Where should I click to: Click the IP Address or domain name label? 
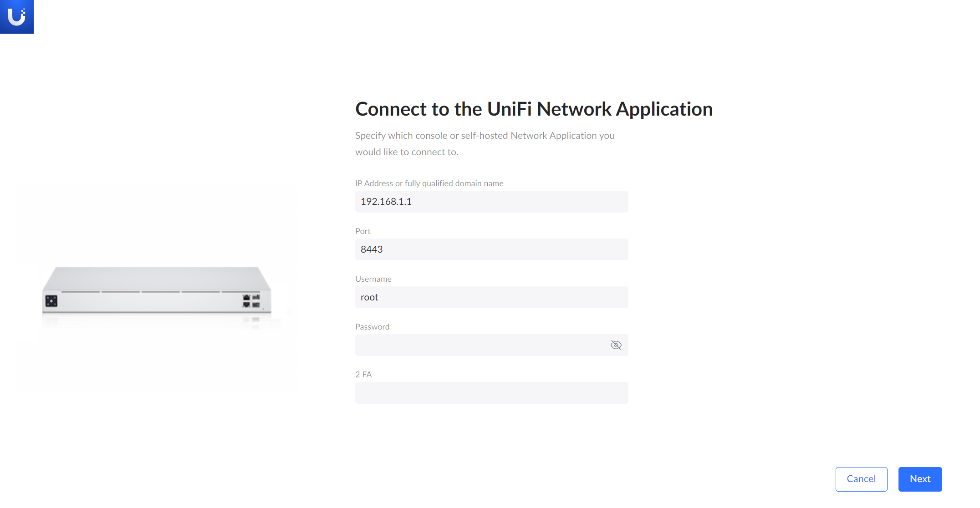pyautogui.click(x=429, y=183)
